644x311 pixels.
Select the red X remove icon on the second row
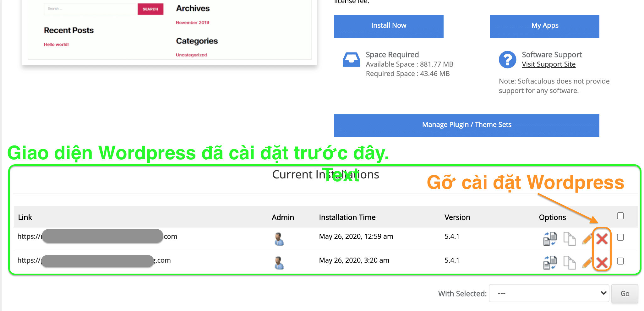tap(602, 262)
